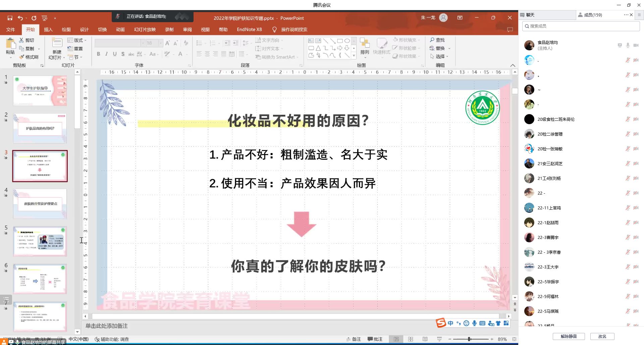Toggle muted microphone for 20级食检二班朱荷伦
Image resolution: width=644 pixels, height=345 pixels.
628,119
